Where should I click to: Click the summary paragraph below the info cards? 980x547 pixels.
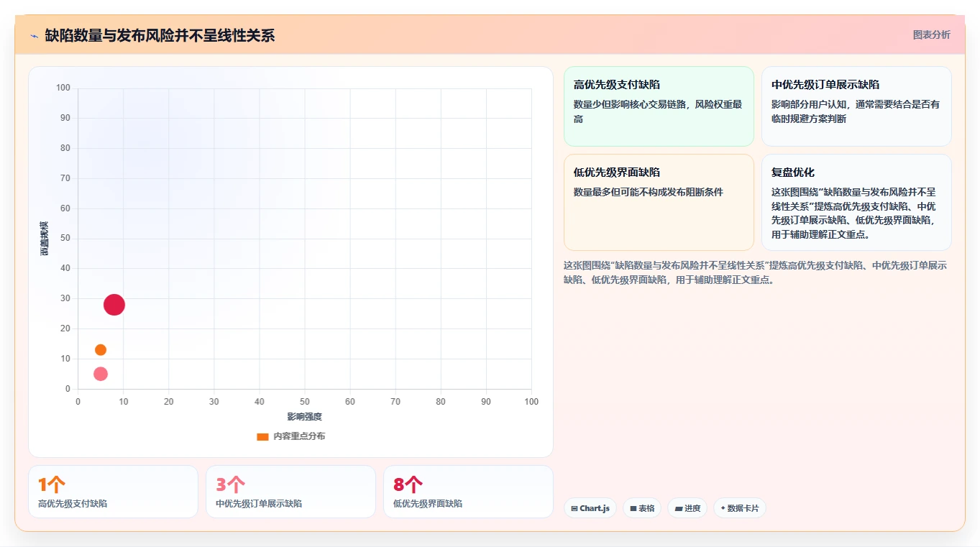(755, 273)
